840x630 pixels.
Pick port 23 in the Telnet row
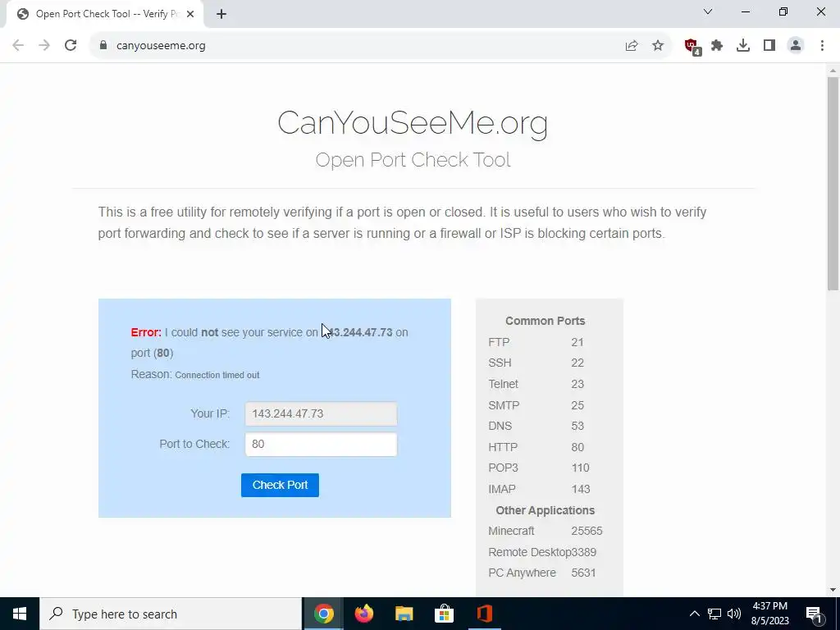point(577,384)
